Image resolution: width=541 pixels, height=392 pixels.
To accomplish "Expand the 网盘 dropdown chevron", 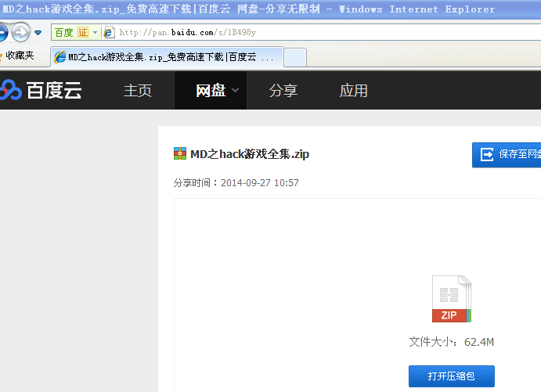I will pos(236,90).
